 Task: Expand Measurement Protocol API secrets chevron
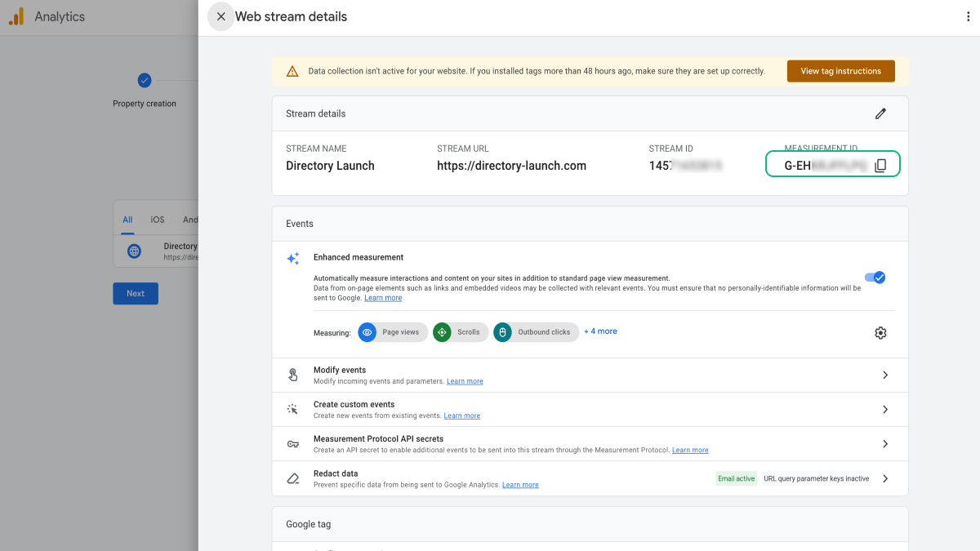pos(885,444)
